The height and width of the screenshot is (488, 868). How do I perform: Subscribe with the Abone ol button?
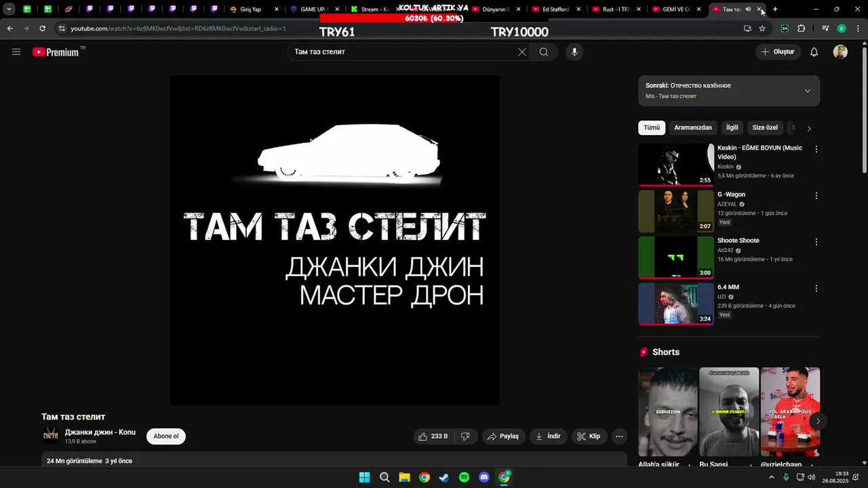pyautogui.click(x=166, y=436)
